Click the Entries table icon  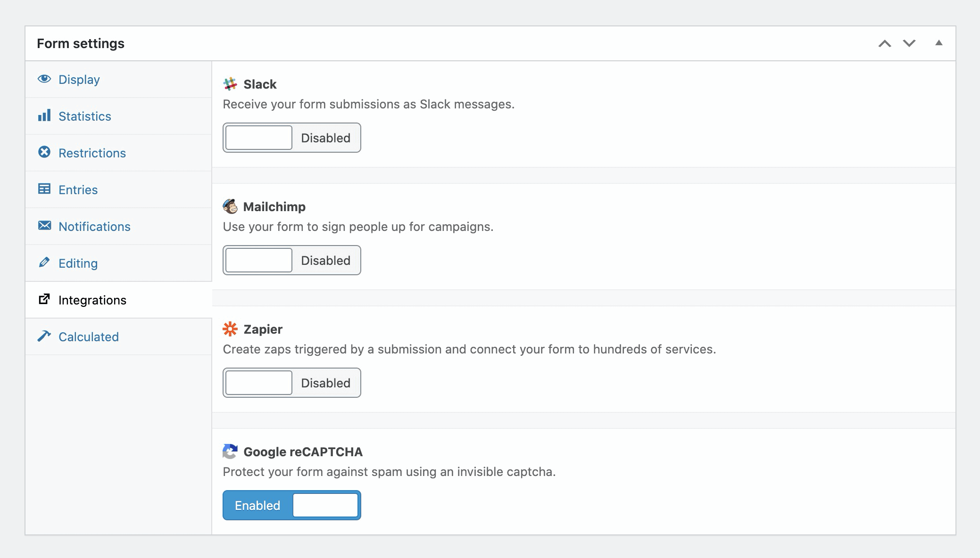pyautogui.click(x=44, y=189)
